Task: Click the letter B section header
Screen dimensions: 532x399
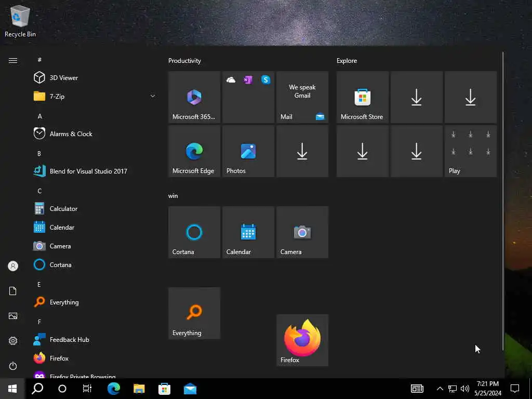Action: 39,153
